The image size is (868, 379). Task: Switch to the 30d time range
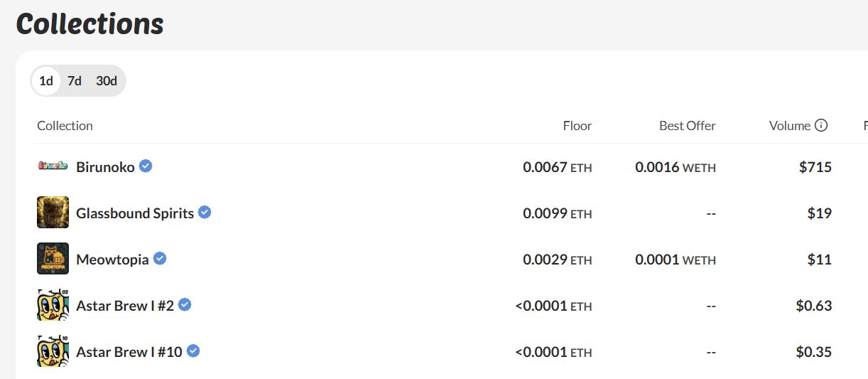click(x=107, y=81)
